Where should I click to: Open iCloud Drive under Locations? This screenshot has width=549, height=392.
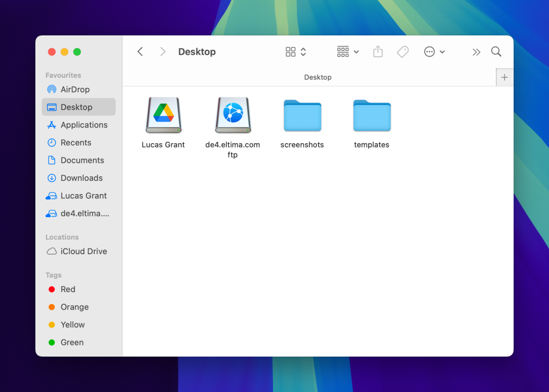point(84,251)
